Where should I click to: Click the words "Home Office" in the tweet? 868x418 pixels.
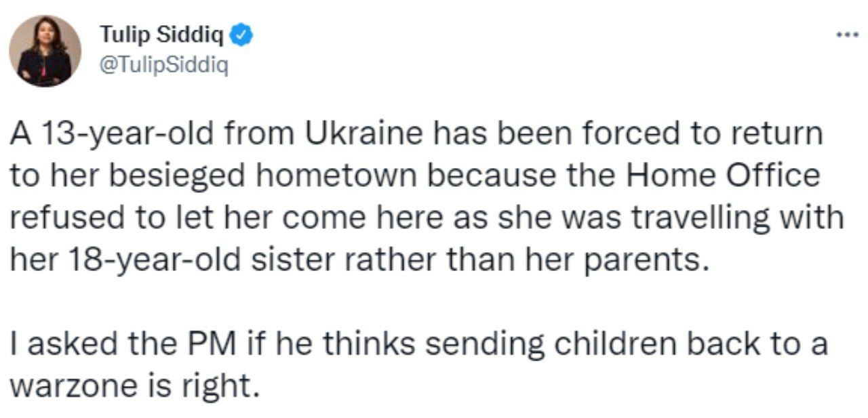(x=722, y=176)
